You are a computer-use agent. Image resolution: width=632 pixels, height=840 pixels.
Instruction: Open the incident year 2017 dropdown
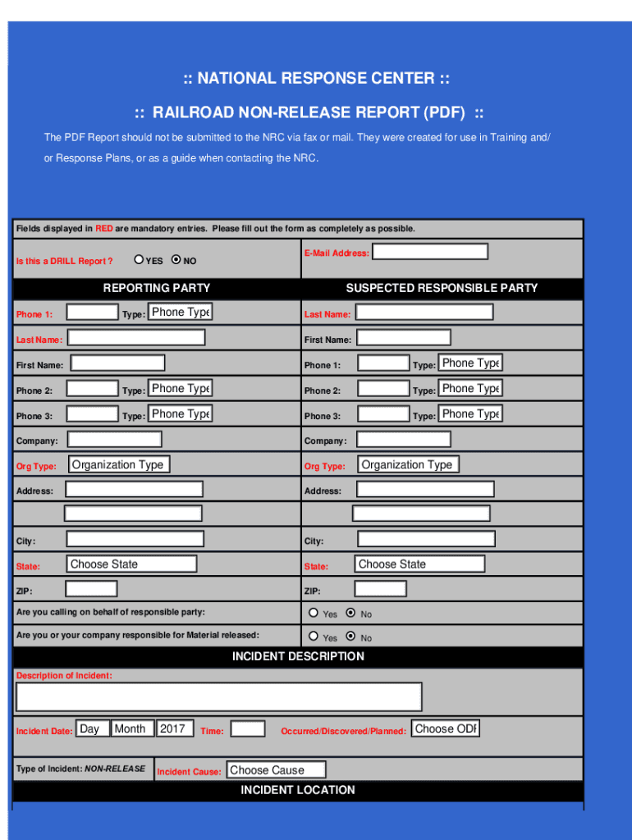click(x=174, y=728)
